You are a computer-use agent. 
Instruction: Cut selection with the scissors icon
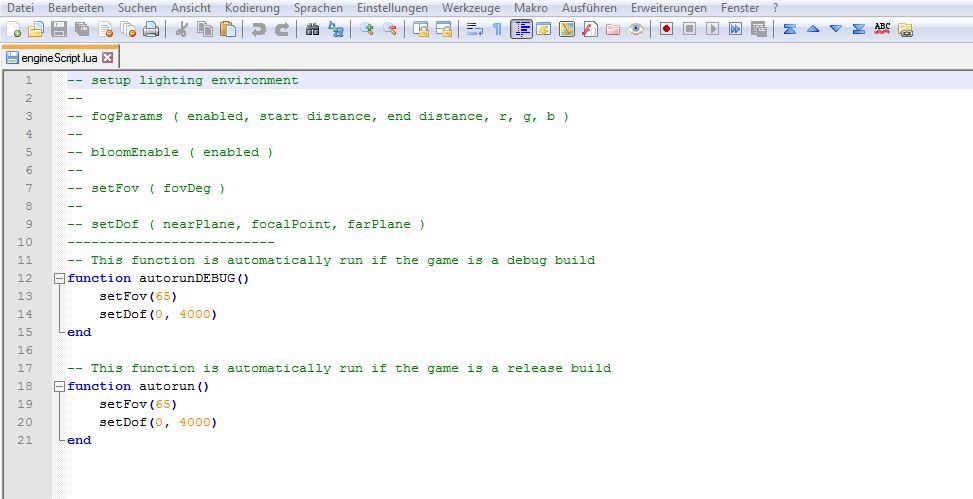pos(181,29)
